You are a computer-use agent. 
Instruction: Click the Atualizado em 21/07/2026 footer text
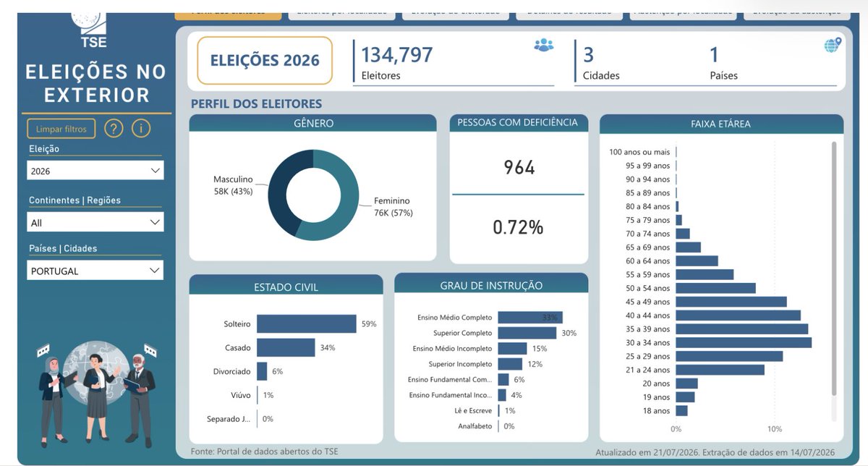tap(715, 453)
